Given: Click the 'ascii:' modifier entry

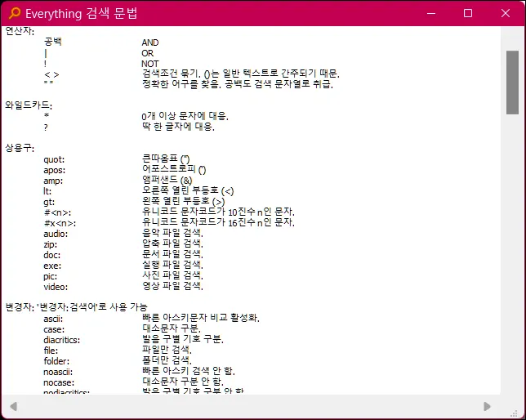Looking at the screenshot, I should pyautogui.click(x=53, y=319).
